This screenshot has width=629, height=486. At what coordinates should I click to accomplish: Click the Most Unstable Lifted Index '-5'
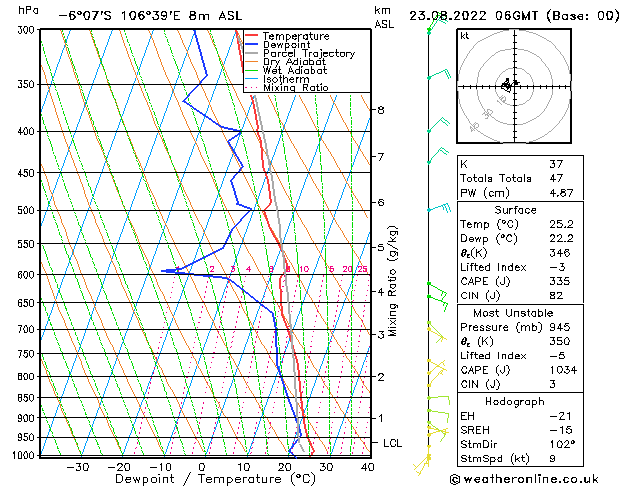pyautogui.click(x=557, y=356)
